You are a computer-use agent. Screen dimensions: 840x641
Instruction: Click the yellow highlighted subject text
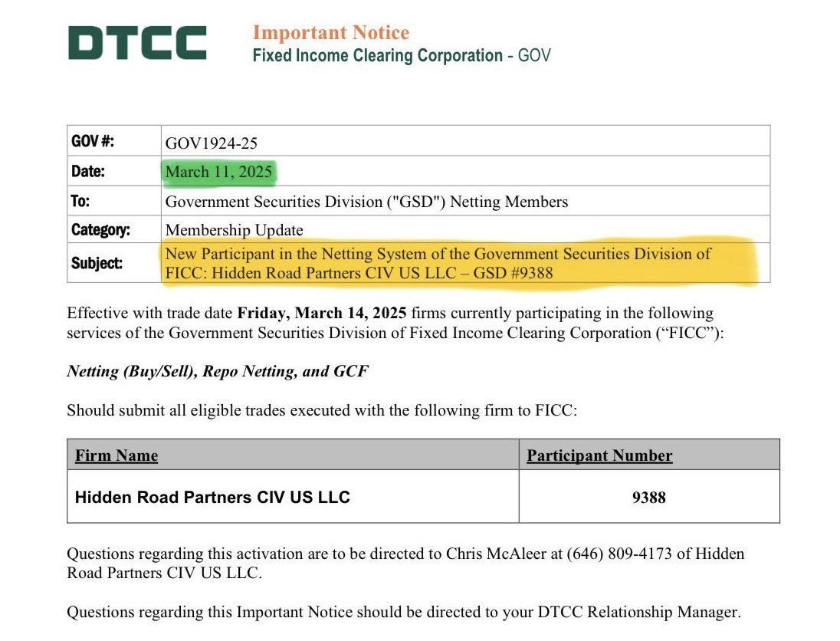click(x=438, y=263)
